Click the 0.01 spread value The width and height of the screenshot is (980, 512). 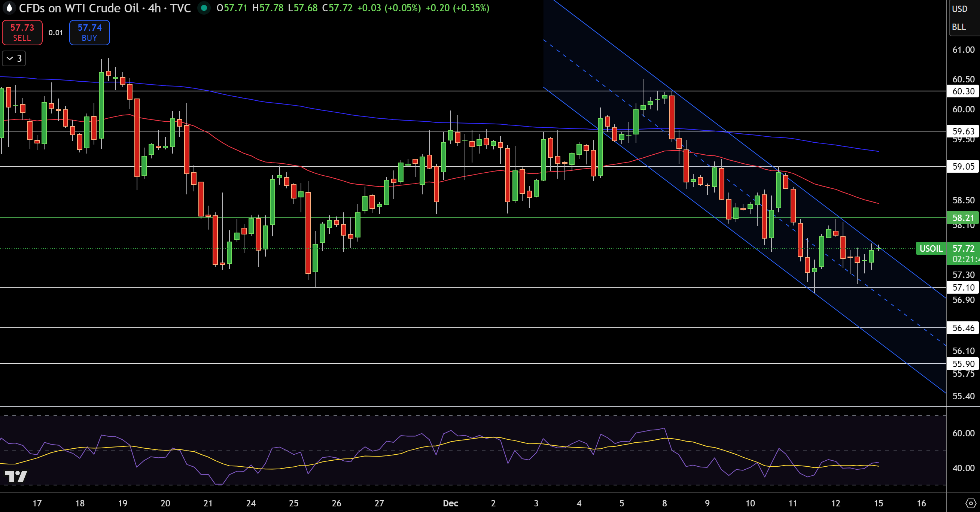click(x=55, y=33)
